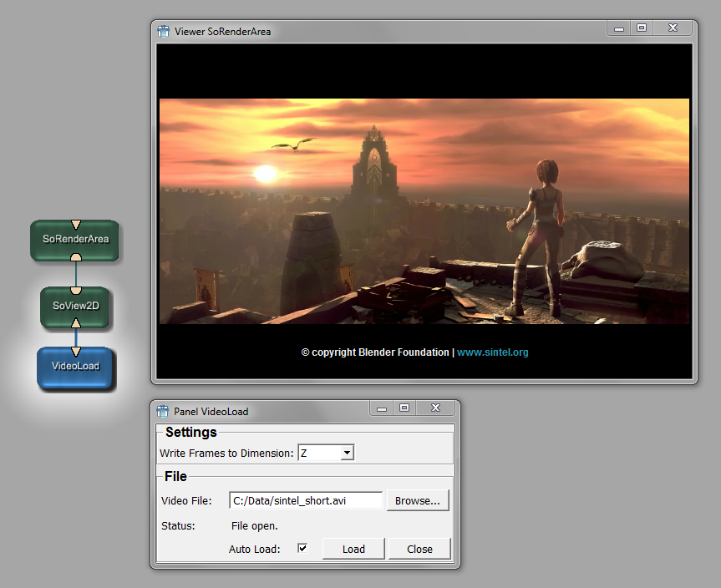Select the SoRenderArea module node
721x588 pixels.
(75, 240)
